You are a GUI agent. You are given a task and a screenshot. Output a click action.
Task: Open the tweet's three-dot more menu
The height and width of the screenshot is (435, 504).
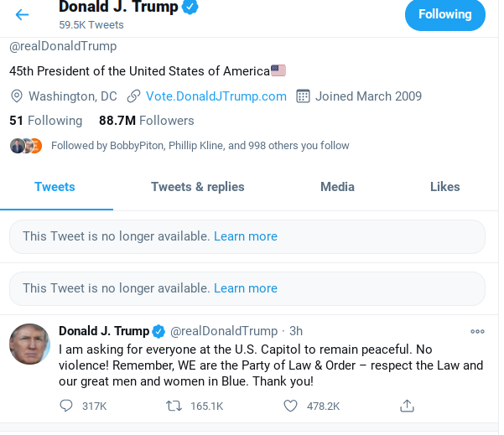[x=477, y=331]
